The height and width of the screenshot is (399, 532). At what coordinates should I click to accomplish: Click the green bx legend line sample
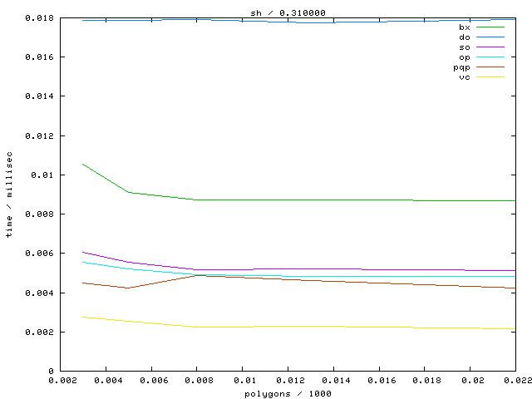[x=490, y=27]
